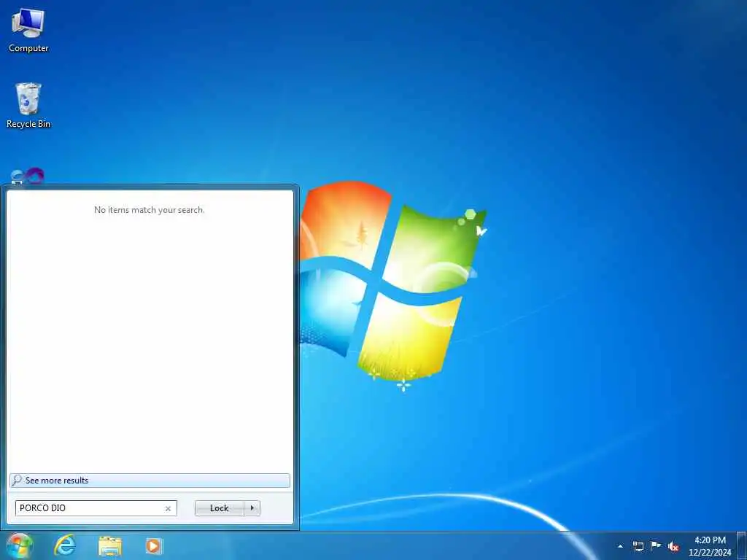Click the Windows Start orb

click(19, 545)
